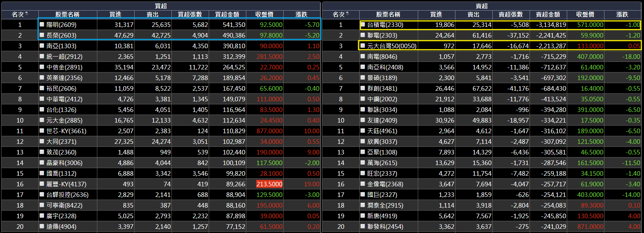Click 收盤價 header in 買超 table

point(265,14)
